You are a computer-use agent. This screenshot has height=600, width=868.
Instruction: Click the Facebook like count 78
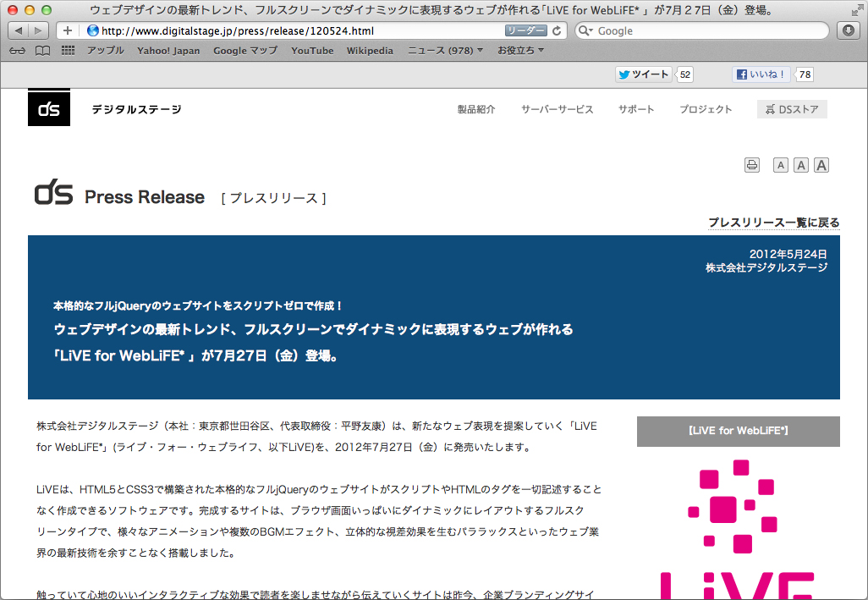(805, 74)
